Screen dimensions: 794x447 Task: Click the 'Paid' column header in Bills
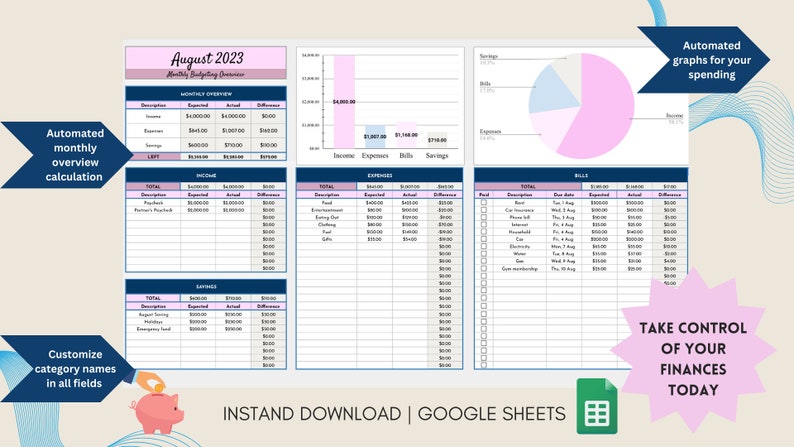pos(484,194)
